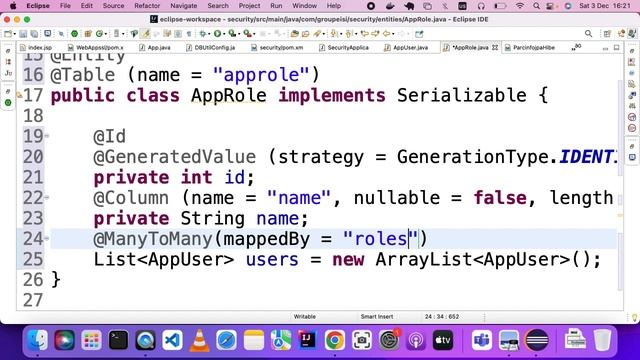The width and height of the screenshot is (640, 360).
Task: Switch to SecurityApplica editor tab
Action: pos(344,48)
